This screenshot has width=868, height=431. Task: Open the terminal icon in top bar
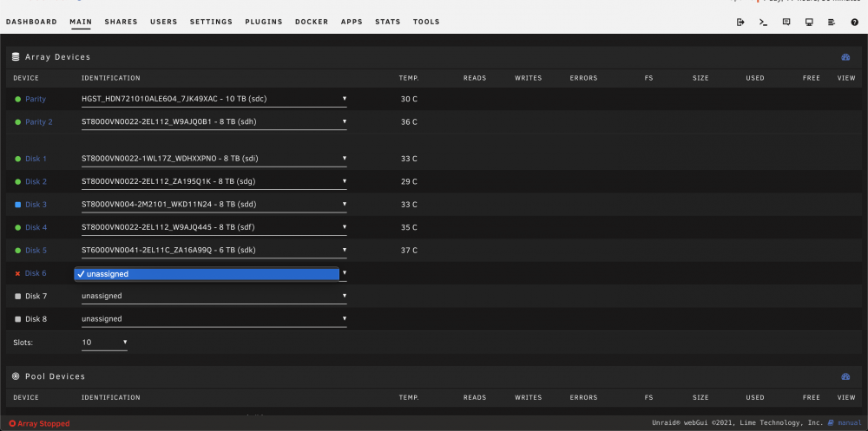[763, 23]
